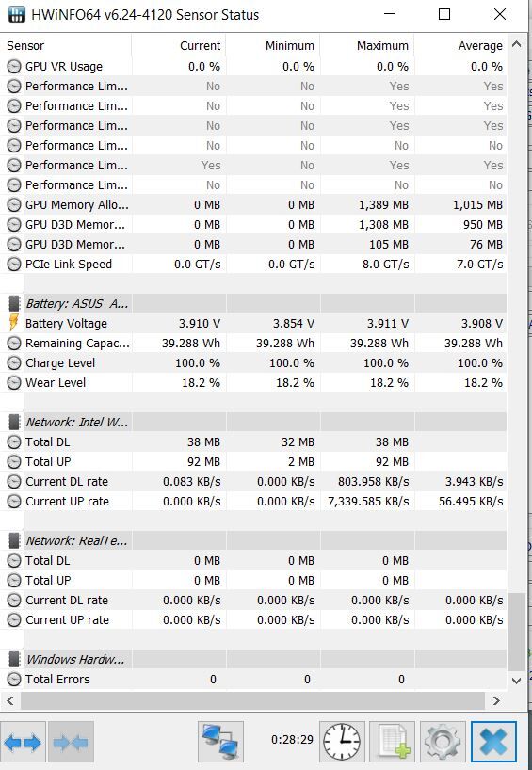Close sensors with the blue X icon
Viewport: 532px width, 770px height.
[x=493, y=742]
